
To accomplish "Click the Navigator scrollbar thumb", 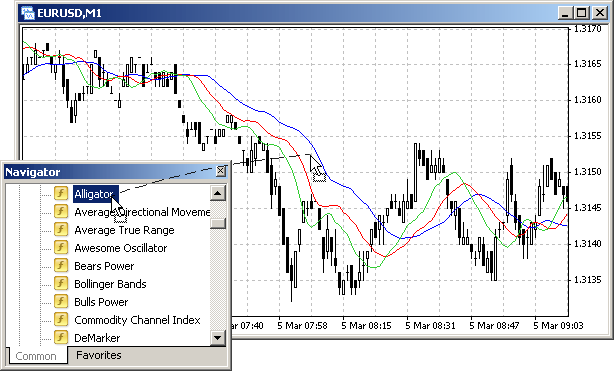I will [x=218, y=223].
